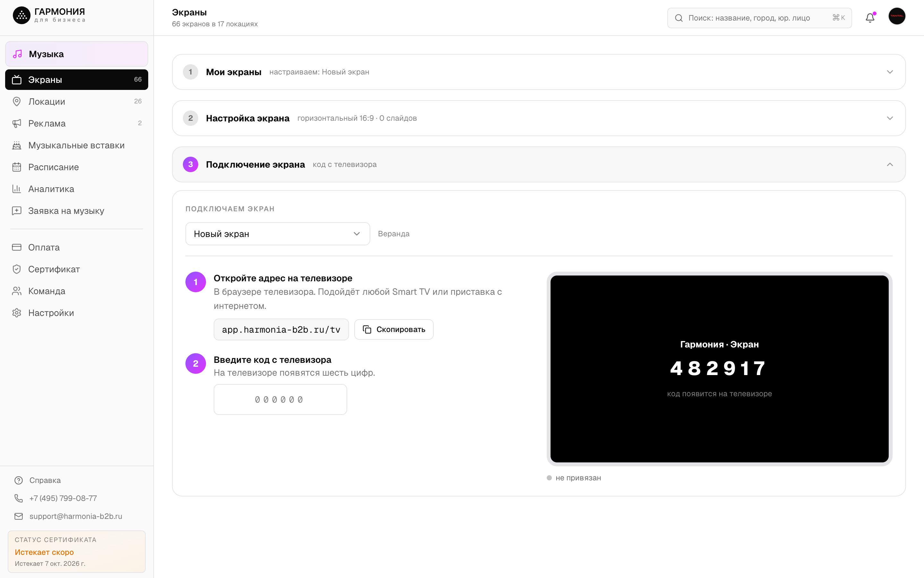Click the message-plus icon for Заявка на музыку
This screenshot has width=924, height=578.
pyautogui.click(x=17, y=210)
